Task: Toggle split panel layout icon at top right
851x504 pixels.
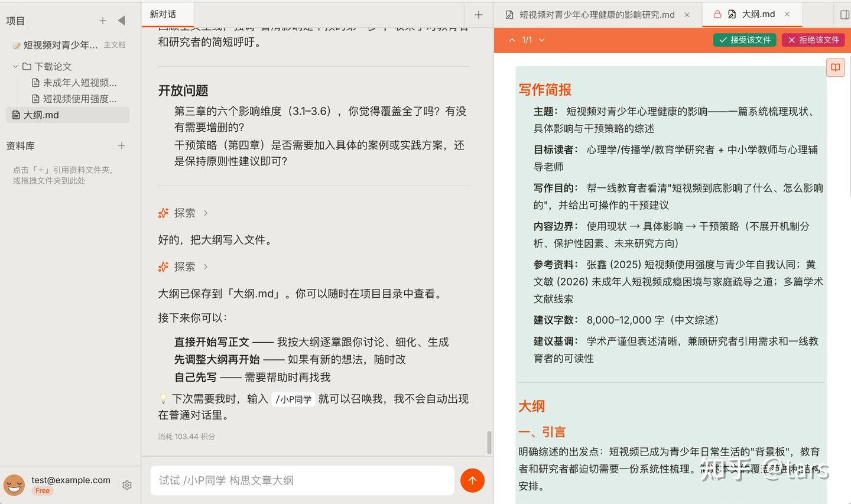Action: coord(844,15)
